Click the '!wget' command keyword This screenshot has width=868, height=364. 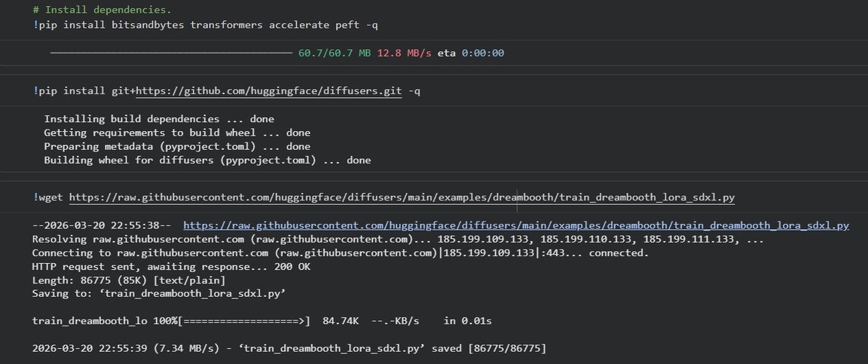[48, 197]
